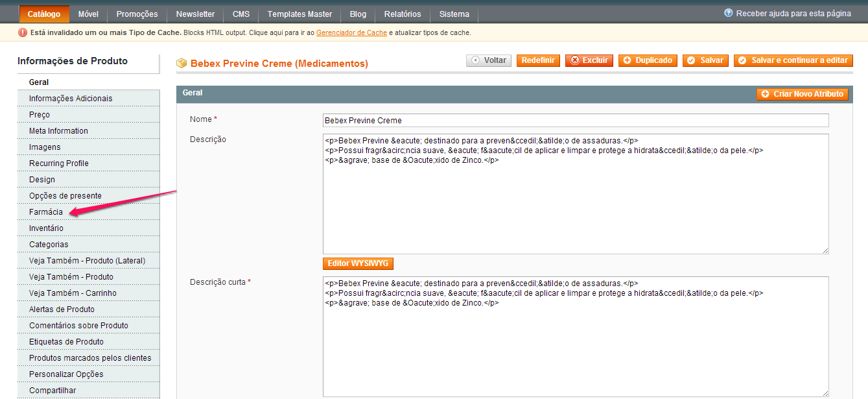
Task: Open the Gerenciador de Cache link
Action: click(351, 32)
